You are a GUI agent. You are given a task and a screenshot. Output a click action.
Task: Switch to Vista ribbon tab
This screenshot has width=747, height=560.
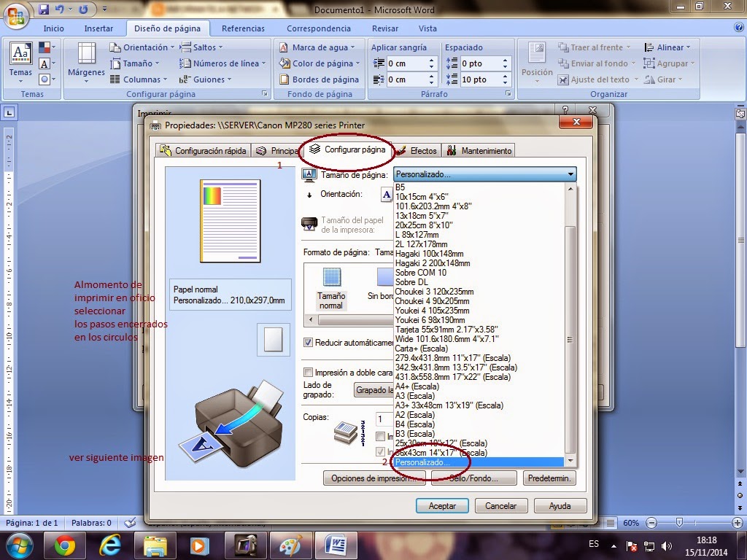[427, 28]
